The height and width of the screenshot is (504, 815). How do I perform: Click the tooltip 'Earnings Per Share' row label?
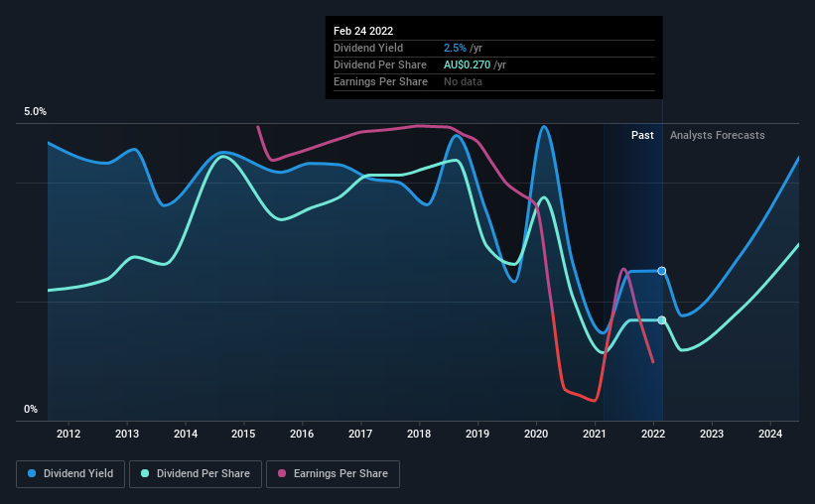click(380, 81)
